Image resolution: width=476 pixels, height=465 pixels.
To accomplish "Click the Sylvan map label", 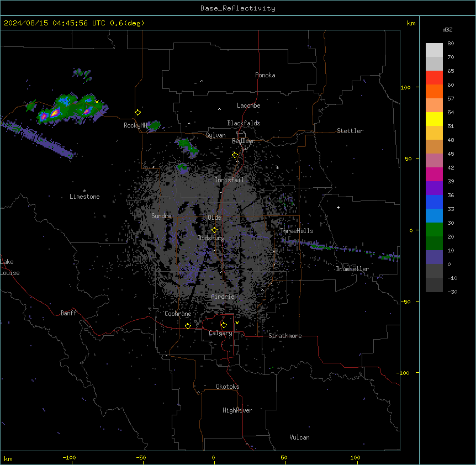I will coord(215,135).
